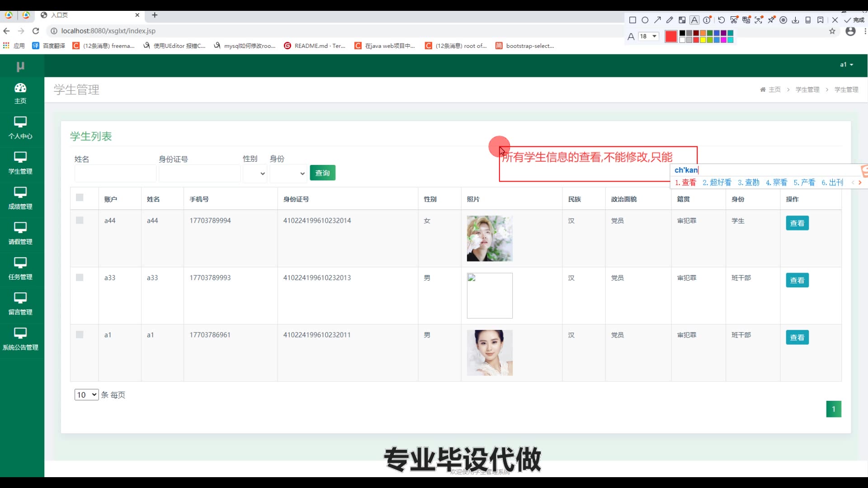
Task: Undo the last annotation
Action: [722, 20]
